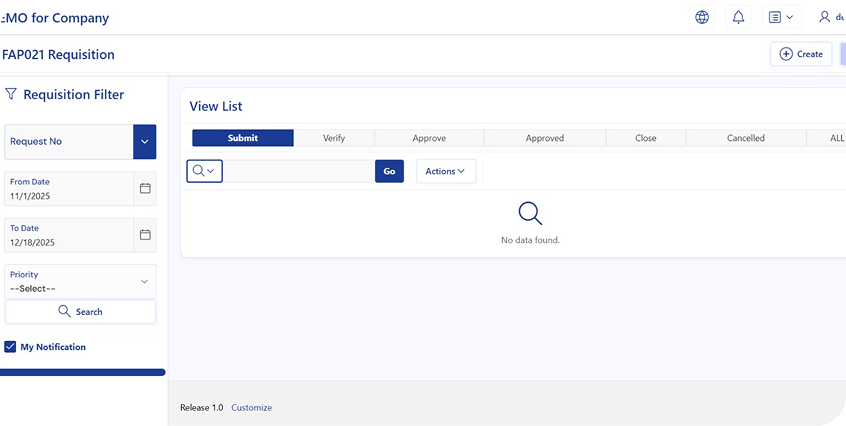
Task: Open the notifications bell icon
Action: (739, 17)
